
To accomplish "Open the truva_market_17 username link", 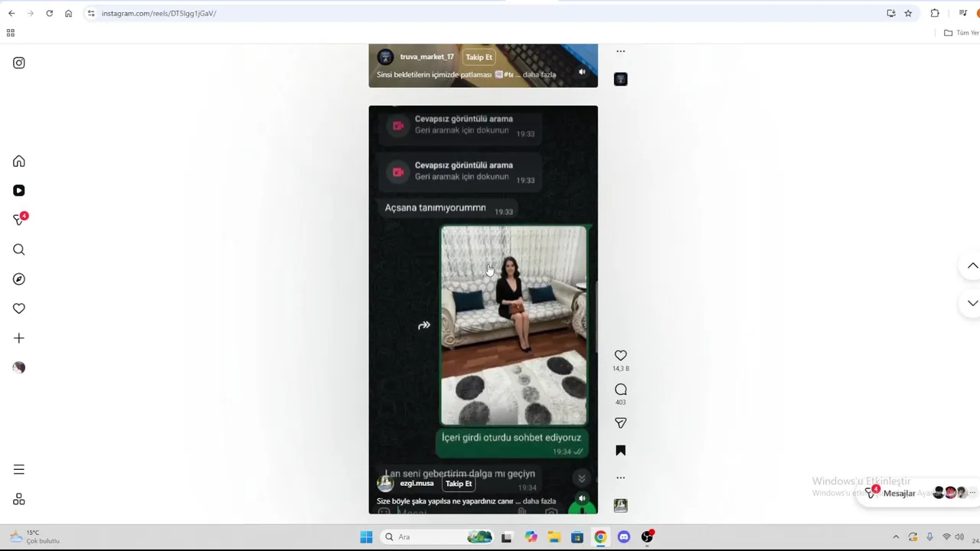I will click(427, 57).
